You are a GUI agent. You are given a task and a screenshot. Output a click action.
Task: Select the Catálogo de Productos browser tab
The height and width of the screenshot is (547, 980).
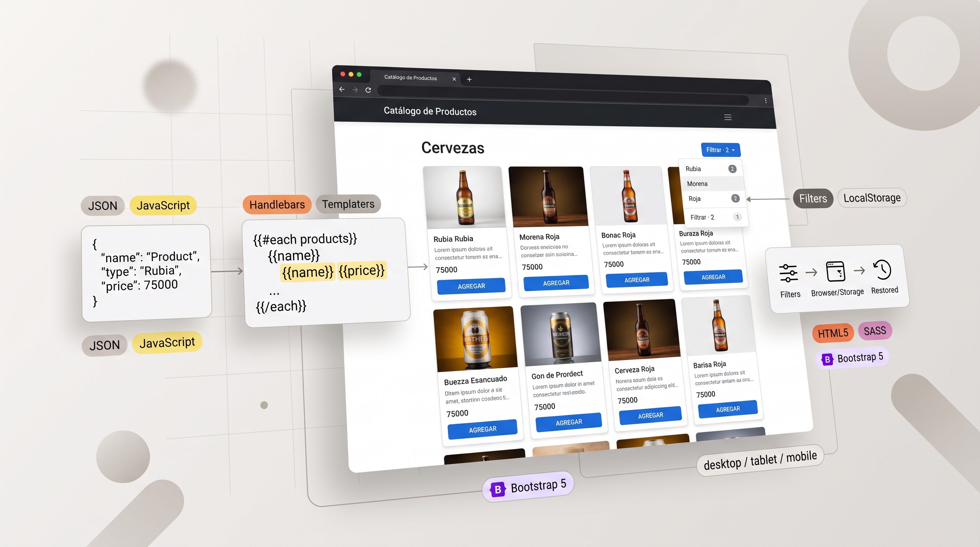(x=415, y=78)
